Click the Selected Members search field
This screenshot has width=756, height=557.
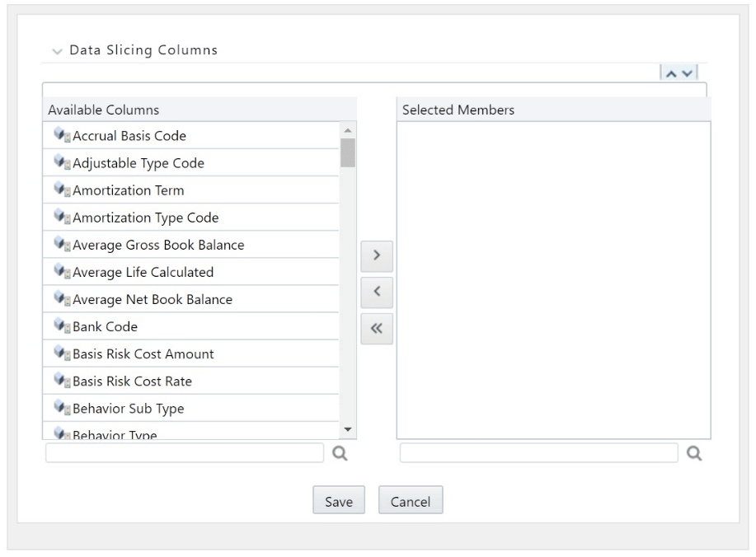[538, 453]
